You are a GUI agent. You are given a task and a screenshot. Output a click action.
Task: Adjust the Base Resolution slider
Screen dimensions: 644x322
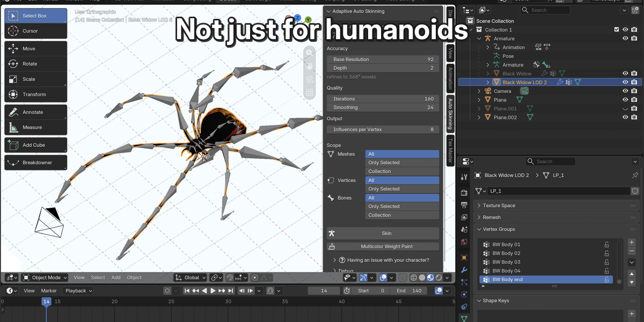point(383,60)
